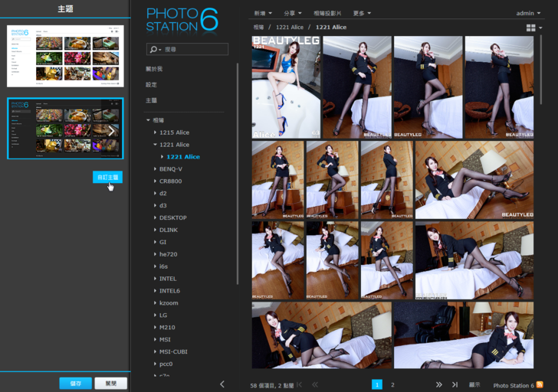Go to the last page arrow
This screenshot has width=558, height=392.
[455, 384]
